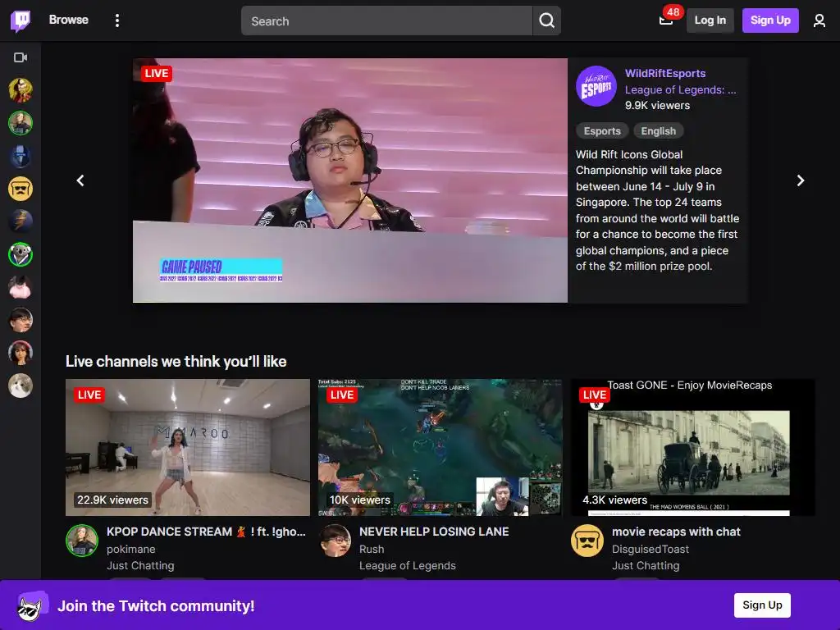Viewport: 840px width, 630px height.
Task: Open the lightning bolt avatar in sidebar
Action: click(x=21, y=221)
